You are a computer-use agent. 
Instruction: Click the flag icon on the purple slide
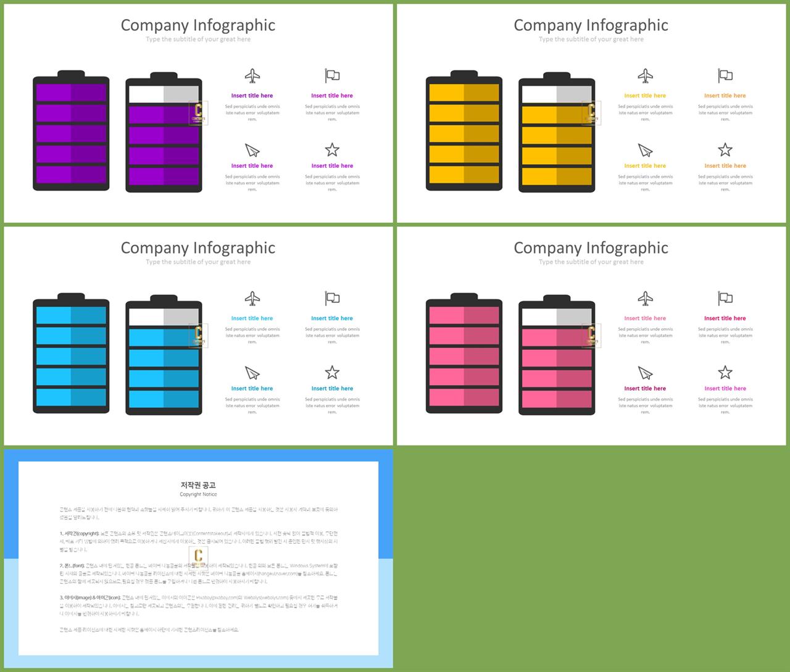(x=332, y=75)
